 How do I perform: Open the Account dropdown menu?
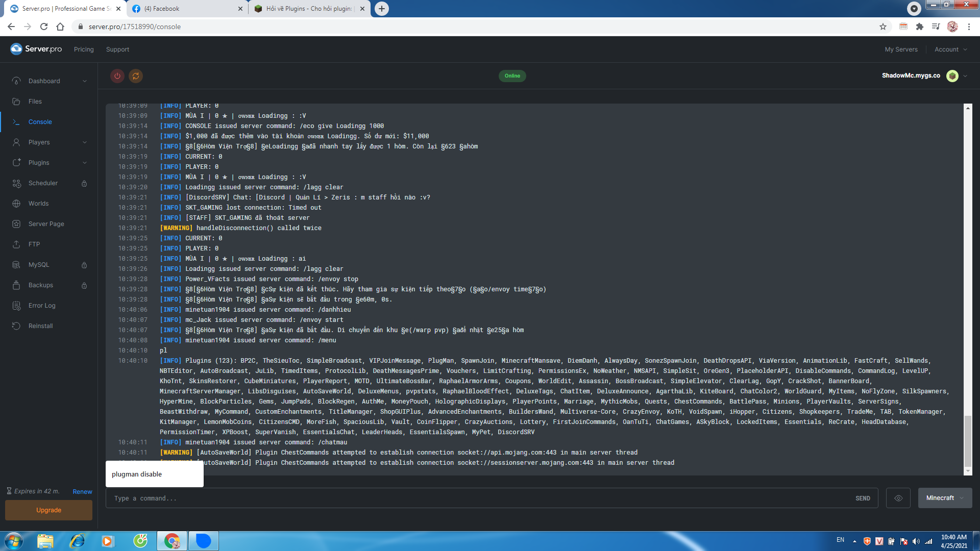[x=950, y=49]
